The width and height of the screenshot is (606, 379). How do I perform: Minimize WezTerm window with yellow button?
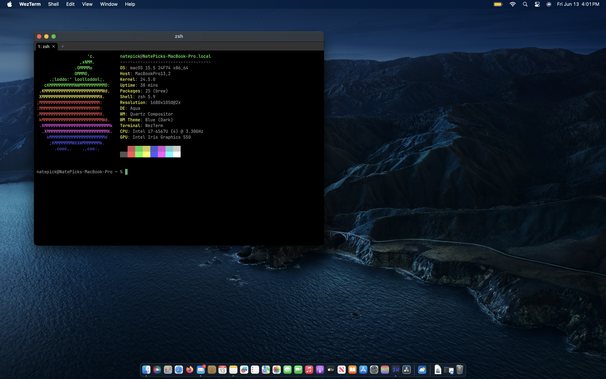(x=46, y=36)
